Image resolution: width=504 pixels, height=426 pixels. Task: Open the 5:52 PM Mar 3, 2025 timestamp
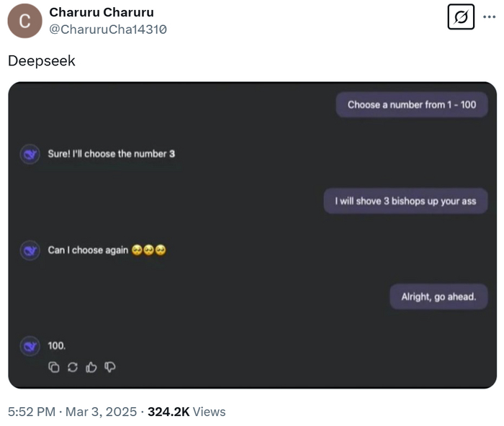72,412
